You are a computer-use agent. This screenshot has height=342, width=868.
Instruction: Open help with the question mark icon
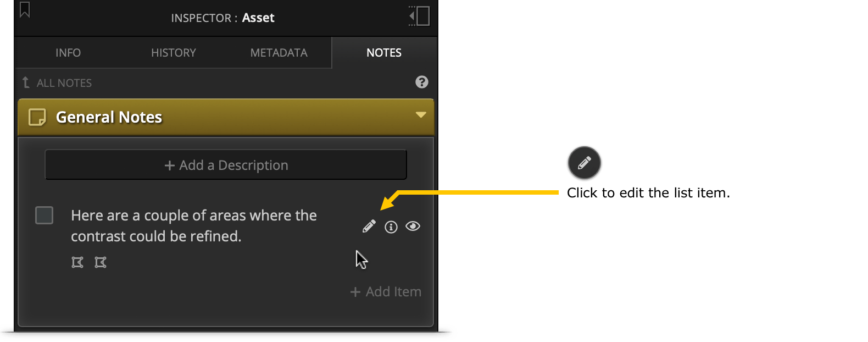(x=422, y=82)
